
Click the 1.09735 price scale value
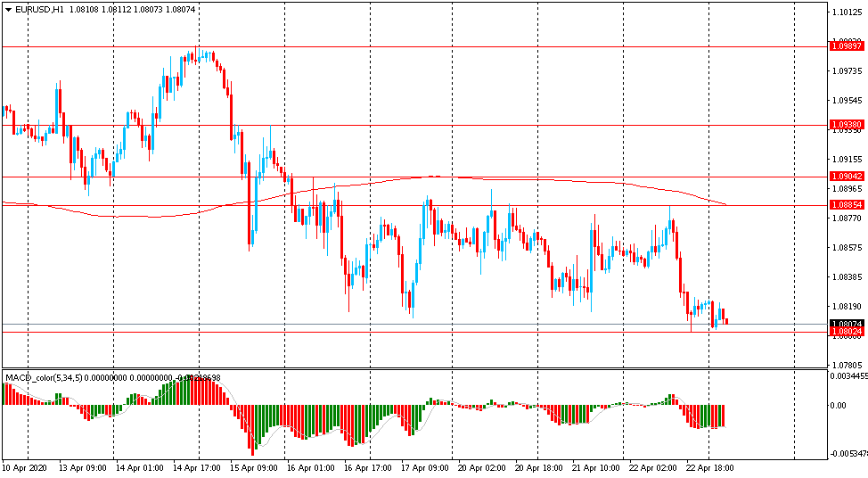(847, 70)
